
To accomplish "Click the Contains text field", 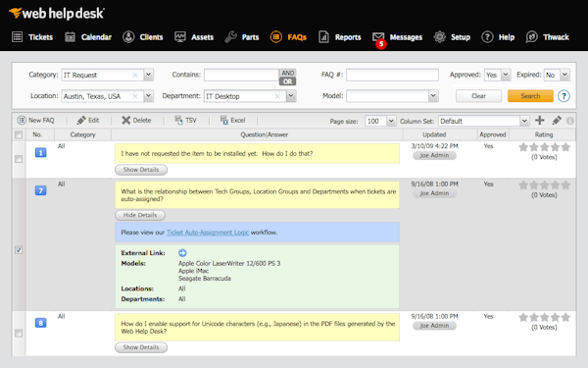I will [241, 75].
